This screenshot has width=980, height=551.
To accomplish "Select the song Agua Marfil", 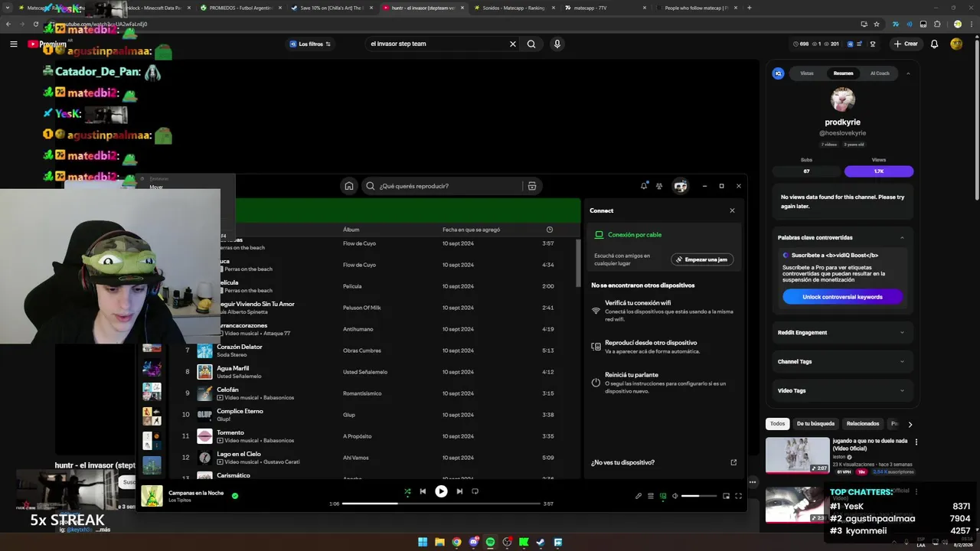I will point(233,368).
